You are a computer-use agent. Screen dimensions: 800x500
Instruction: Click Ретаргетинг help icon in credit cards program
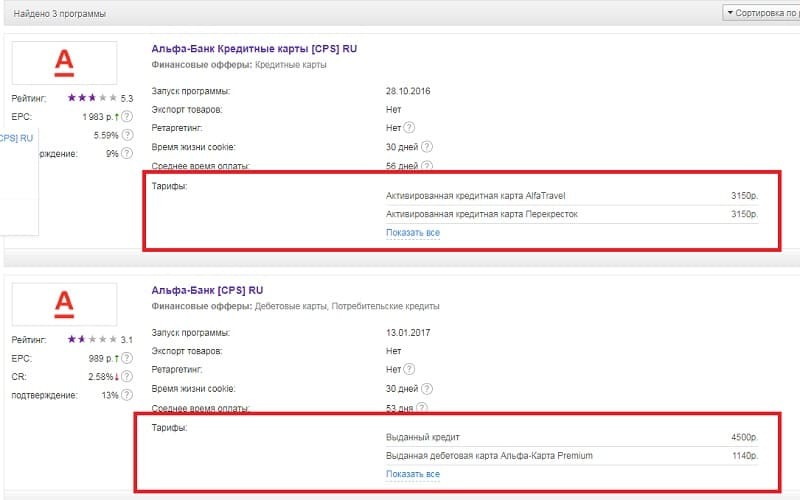click(410, 127)
